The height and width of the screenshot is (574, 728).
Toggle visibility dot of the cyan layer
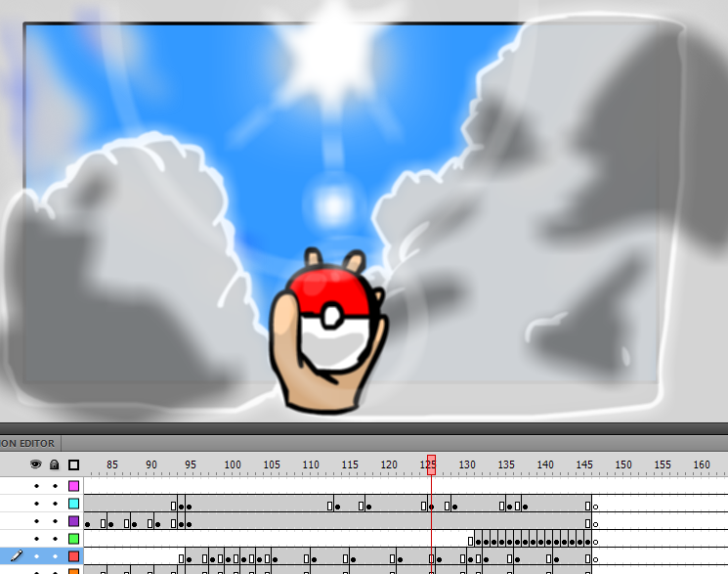point(36,504)
